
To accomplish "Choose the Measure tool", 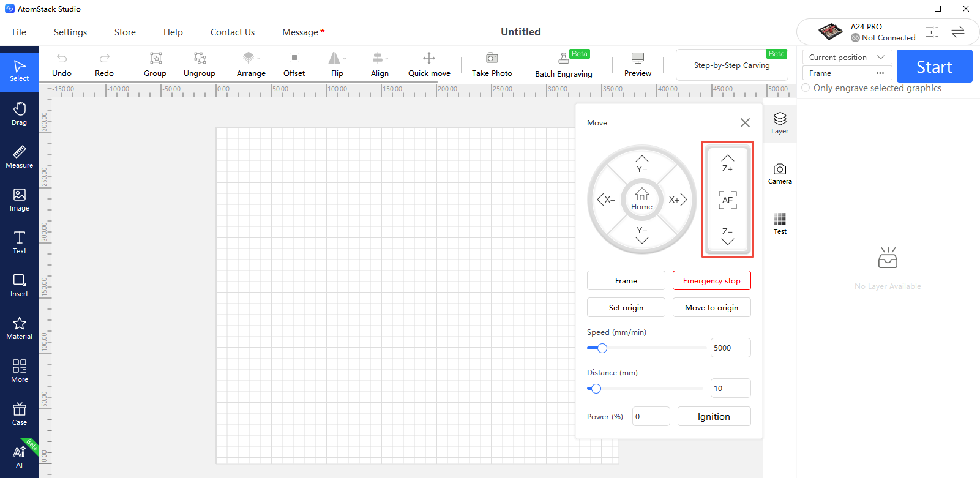I will coord(20,157).
